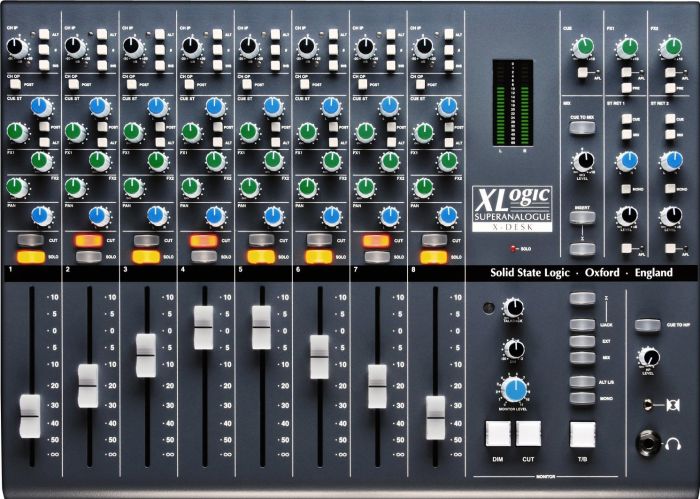Select the MIX monitor source button
Image resolution: width=700 pixels, height=499 pixels.
click(x=582, y=358)
